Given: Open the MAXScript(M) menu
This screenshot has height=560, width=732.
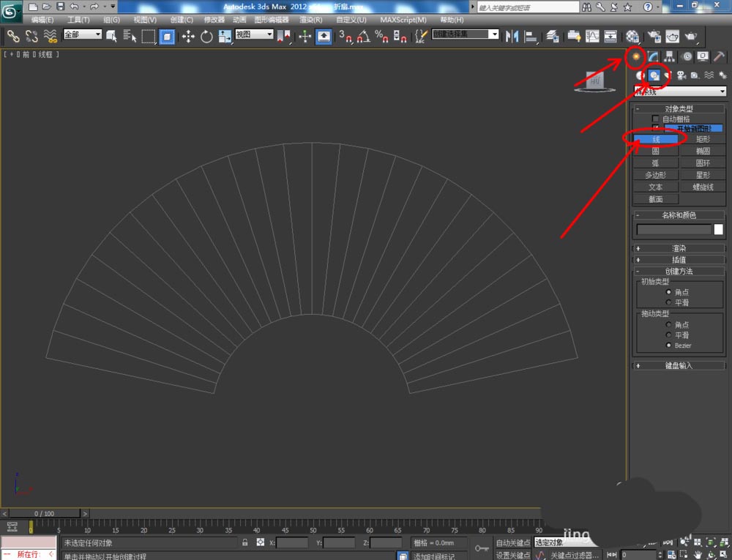Looking at the screenshot, I should (403, 20).
